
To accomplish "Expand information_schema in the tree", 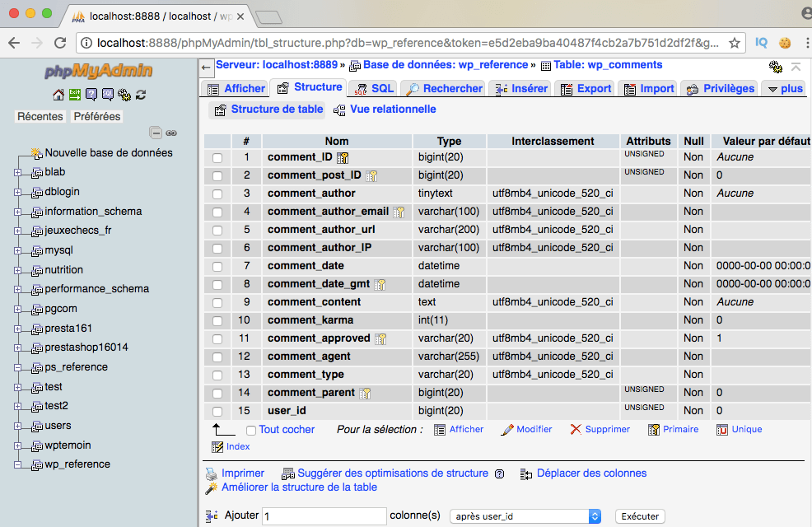I will tap(17, 212).
